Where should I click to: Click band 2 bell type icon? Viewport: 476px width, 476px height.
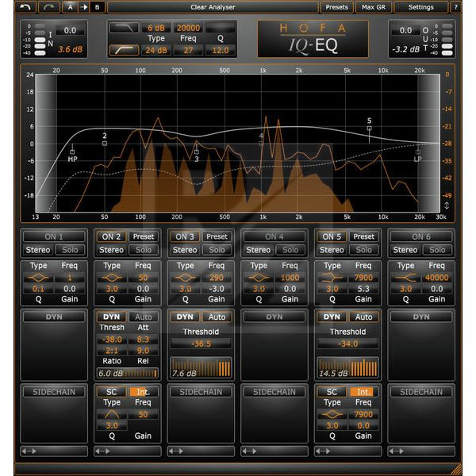112,278
